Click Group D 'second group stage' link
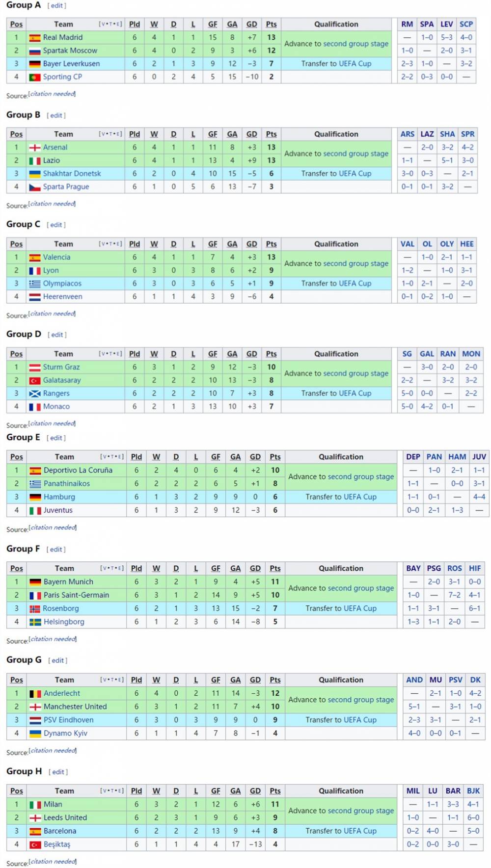491x868 pixels. (x=356, y=373)
